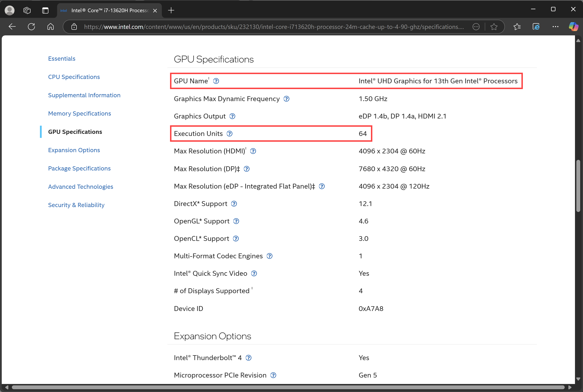Show help for OpenGL Support
Screen dimensions: 583x392
click(x=236, y=221)
